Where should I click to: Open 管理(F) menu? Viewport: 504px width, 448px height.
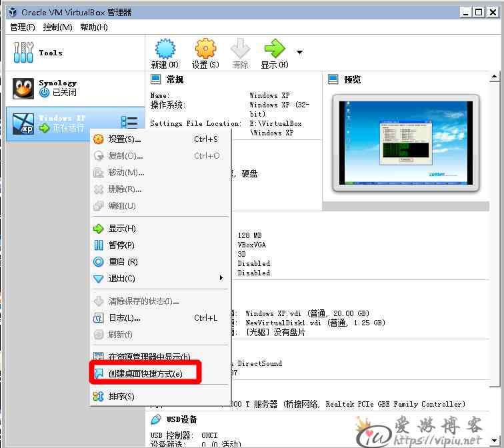[x=23, y=27]
